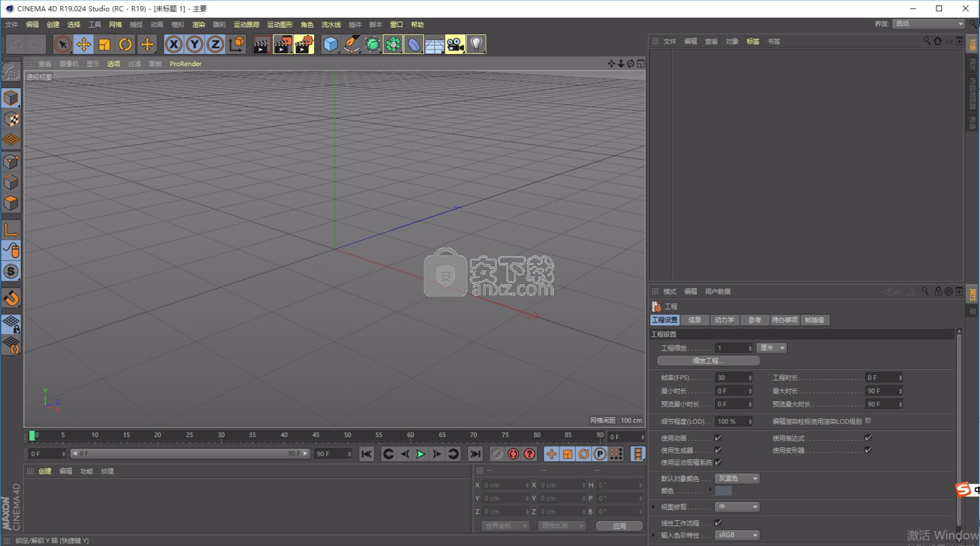Viewport: 980px width, 546px height.
Task: Switch to texture mode in left palette
Action: [11, 119]
